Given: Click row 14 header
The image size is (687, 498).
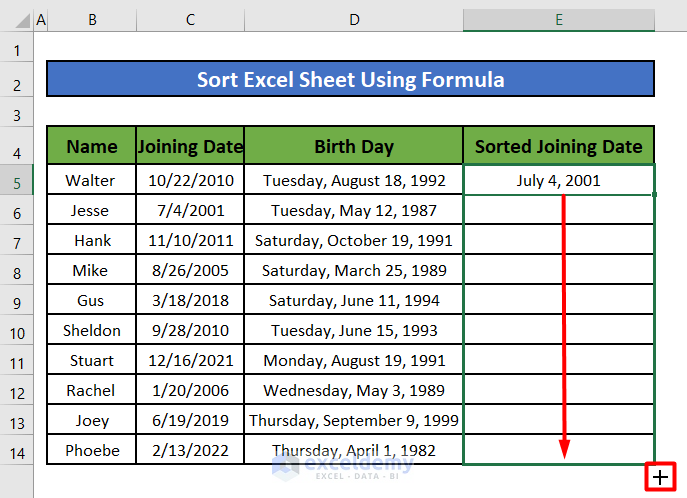Looking at the screenshot, I should 17,451.
